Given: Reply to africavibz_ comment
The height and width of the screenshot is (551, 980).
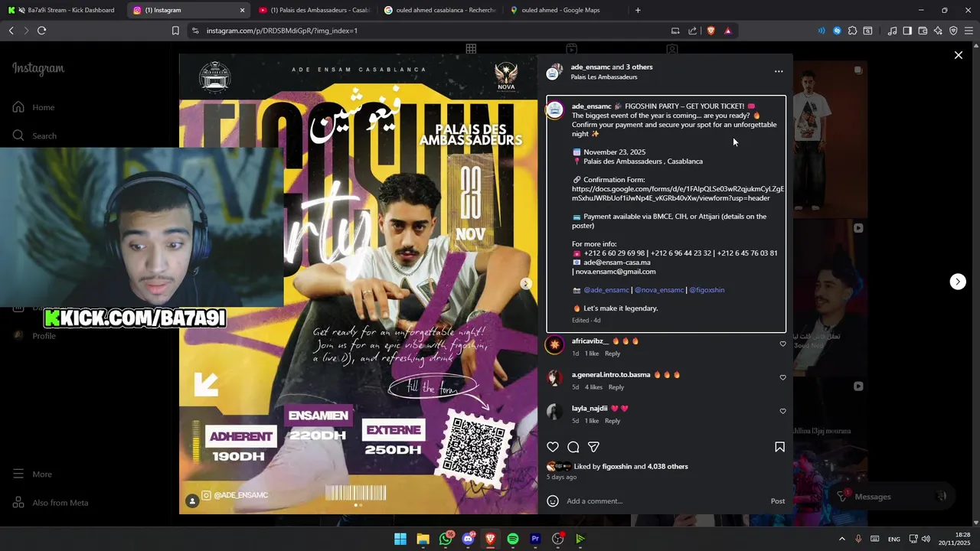Looking at the screenshot, I should pyautogui.click(x=612, y=354).
